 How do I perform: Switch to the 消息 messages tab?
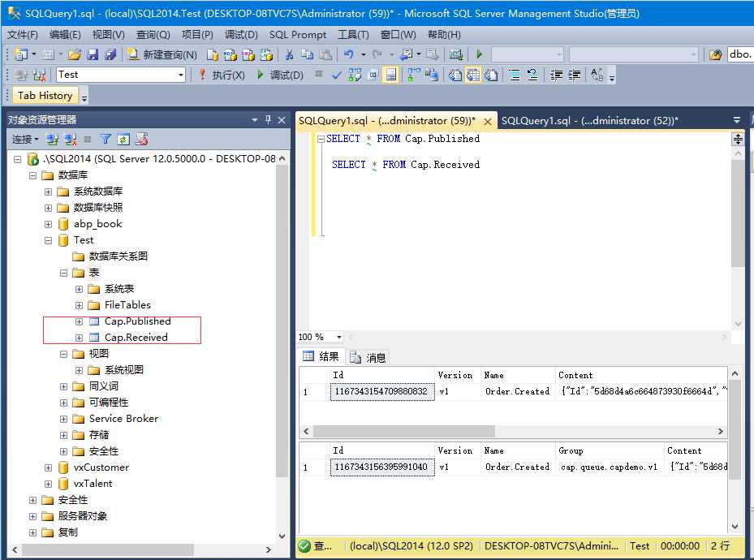368,357
